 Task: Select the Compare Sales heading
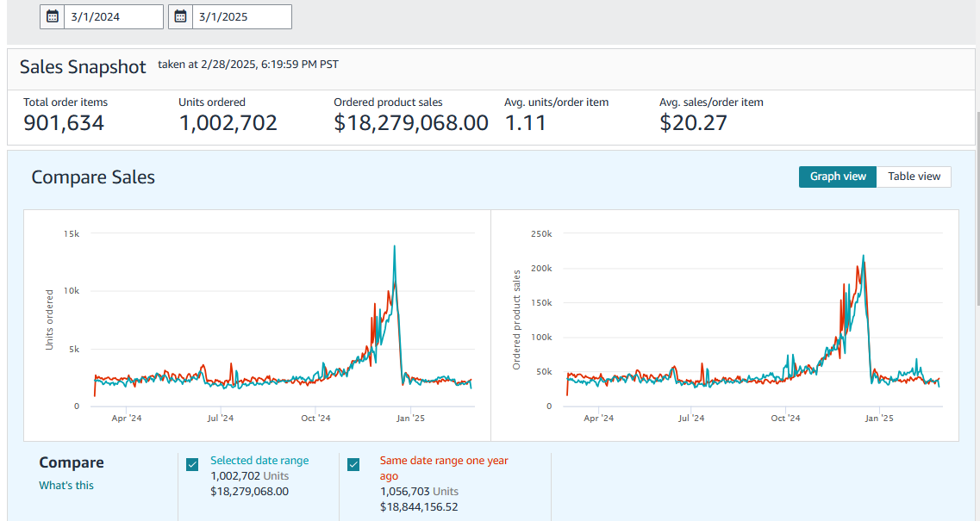pyautogui.click(x=93, y=177)
